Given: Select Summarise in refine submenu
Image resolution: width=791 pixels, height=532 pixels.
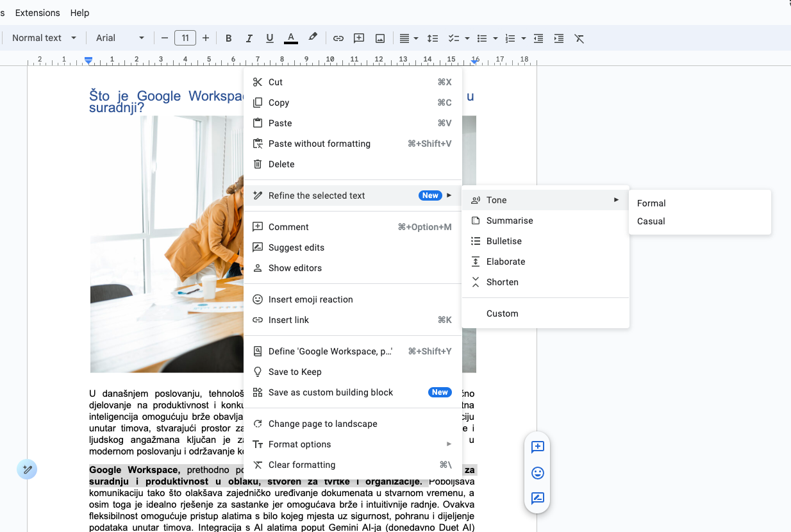Looking at the screenshot, I should tap(545, 220).
